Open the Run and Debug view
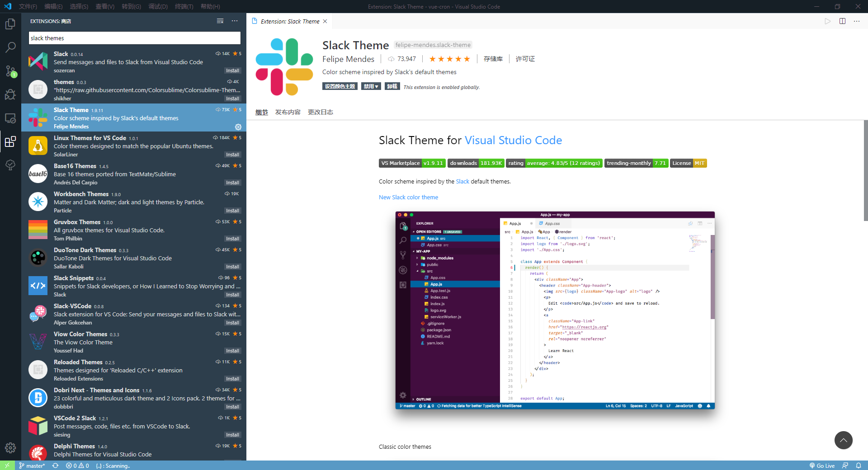The height and width of the screenshot is (470, 868). (x=10, y=94)
